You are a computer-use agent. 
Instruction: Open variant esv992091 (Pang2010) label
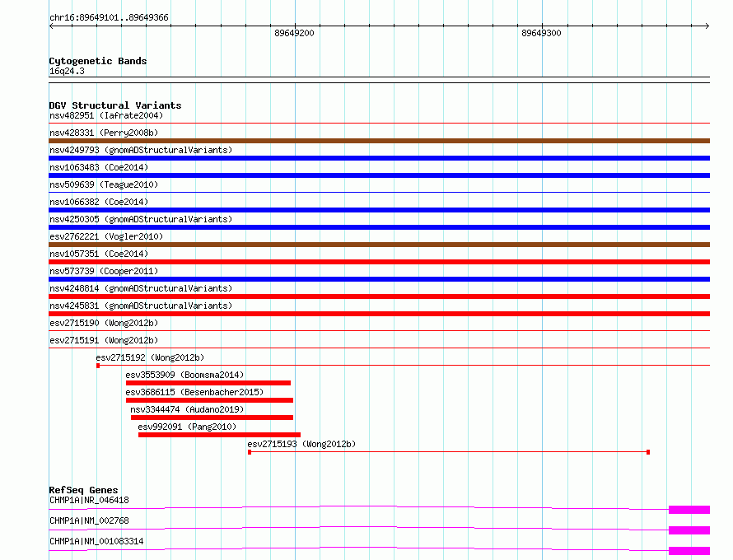(x=187, y=427)
